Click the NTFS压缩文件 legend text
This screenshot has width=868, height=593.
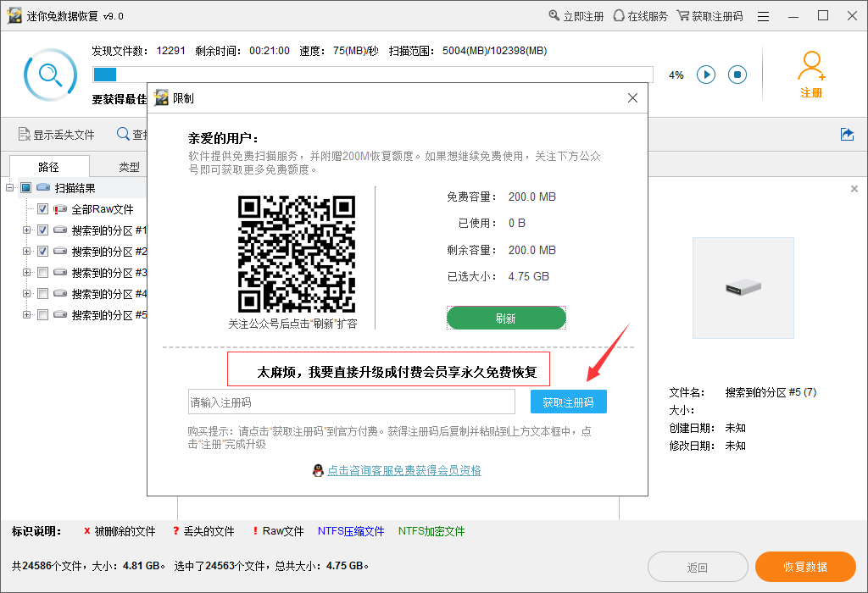coord(351,531)
